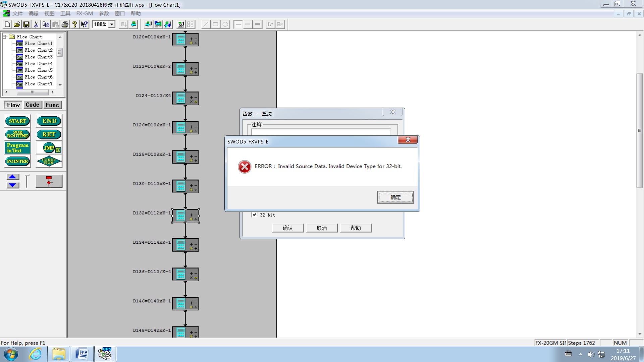
Task: Open Flow Chart3 in the tree
Action: click(x=39, y=57)
